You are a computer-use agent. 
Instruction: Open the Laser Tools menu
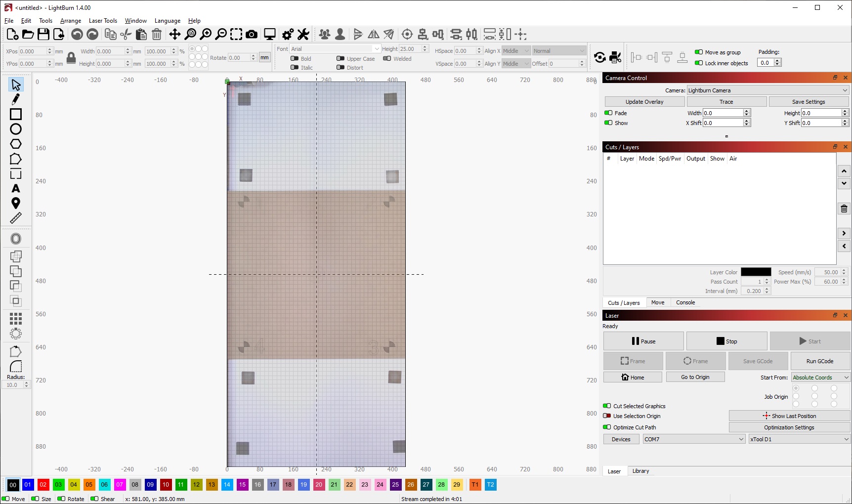pos(103,21)
